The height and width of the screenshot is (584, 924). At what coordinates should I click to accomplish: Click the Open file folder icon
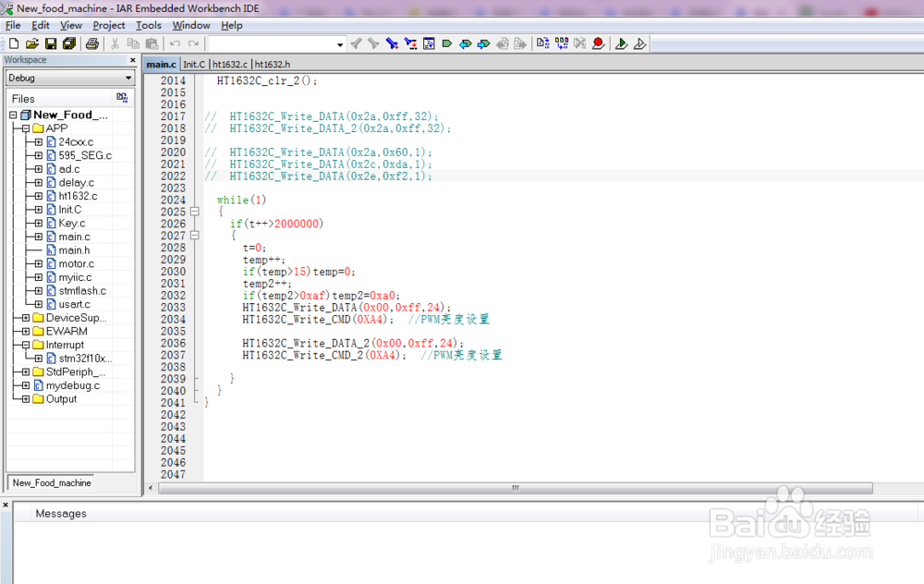tap(31, 43)
